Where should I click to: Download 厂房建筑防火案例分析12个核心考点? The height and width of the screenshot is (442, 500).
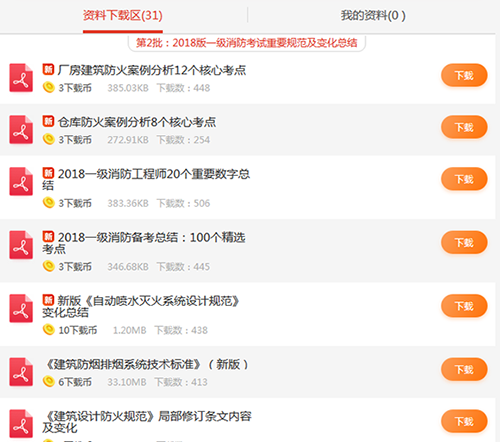tap(464, 75)
